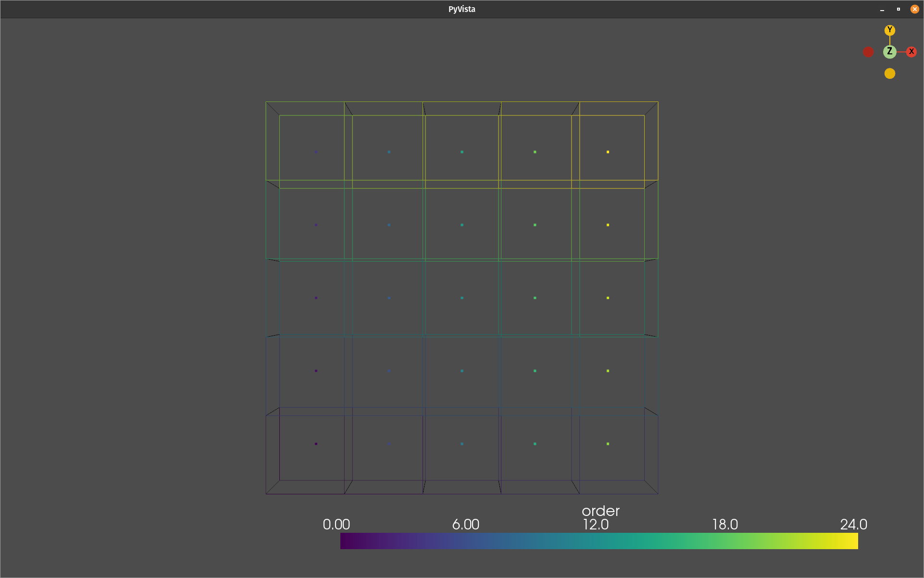Click the dark red negative X ball
The image size is (924, 578).
pyautogui.click(x=868, y=52)
